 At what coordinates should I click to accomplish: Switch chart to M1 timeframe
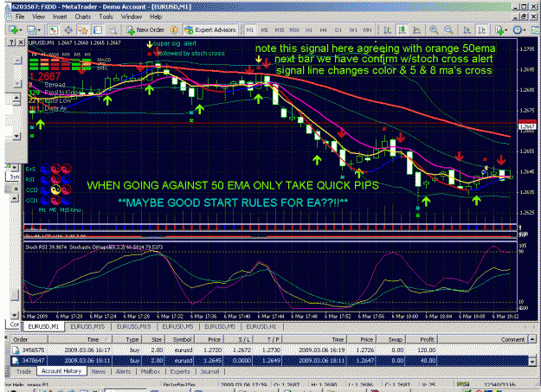pos(249,30)
